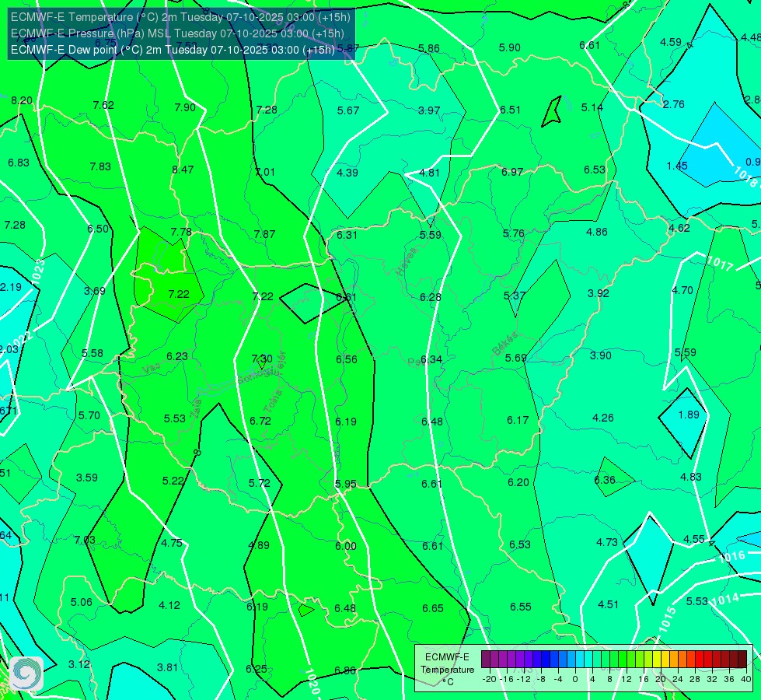
Task: Click the 1023 isobar label
Action: pos(38,271)
